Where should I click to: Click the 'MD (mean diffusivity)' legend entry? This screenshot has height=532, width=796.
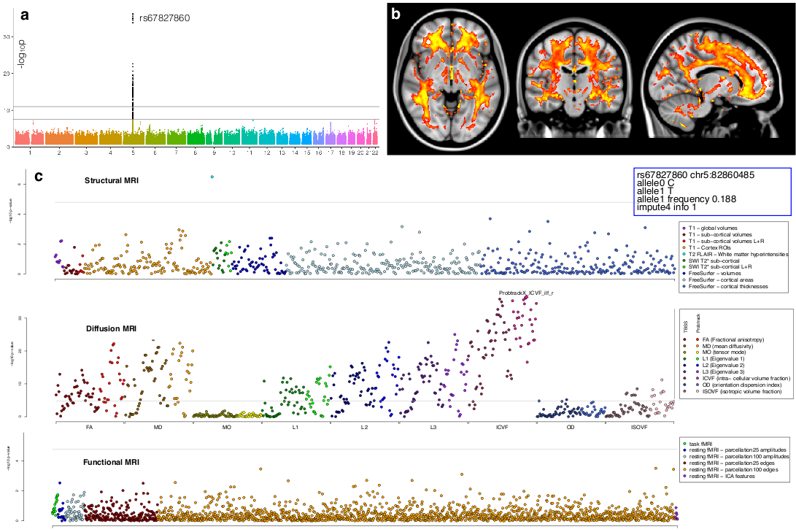(x=730, y=346)
